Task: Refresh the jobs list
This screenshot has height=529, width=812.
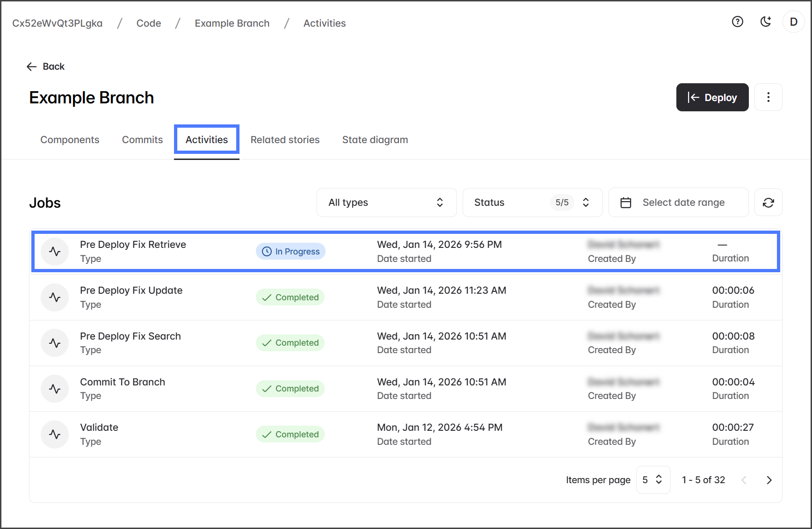Action: 768,203
